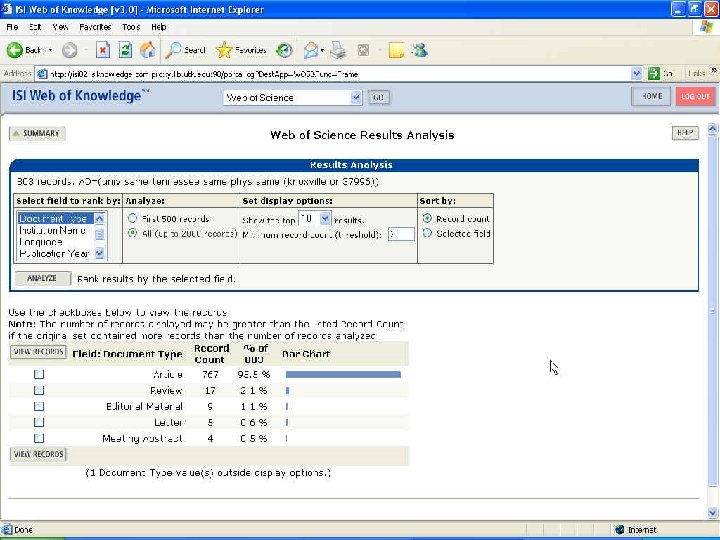The width and height of the screenshot is (720, 540).
Task: Open the History clock icon
Action: [284, 50]
